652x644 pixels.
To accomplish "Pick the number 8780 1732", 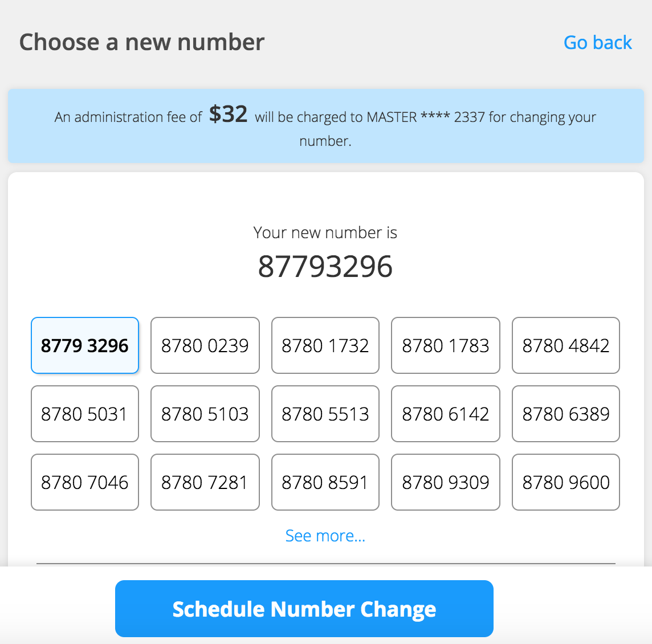I will click(325, 345).
